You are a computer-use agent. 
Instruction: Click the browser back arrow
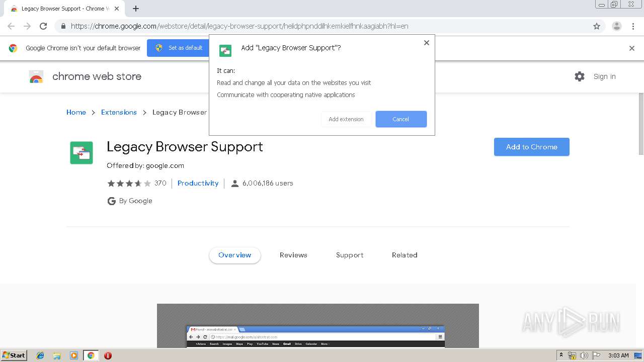pyautogui.click(x=11, y=26)
